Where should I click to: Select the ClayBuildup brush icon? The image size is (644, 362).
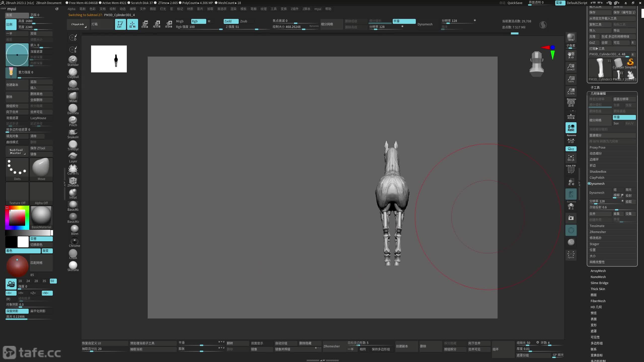pos(73,72)
